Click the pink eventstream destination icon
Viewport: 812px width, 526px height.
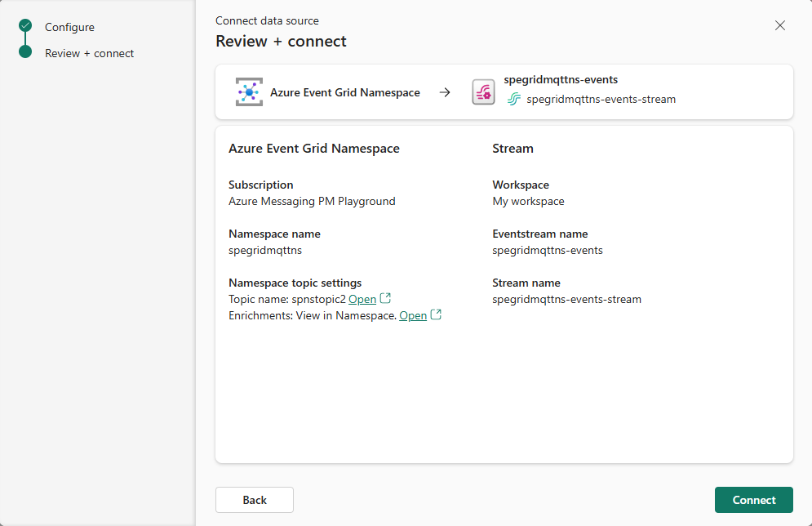tap(483, 92)
